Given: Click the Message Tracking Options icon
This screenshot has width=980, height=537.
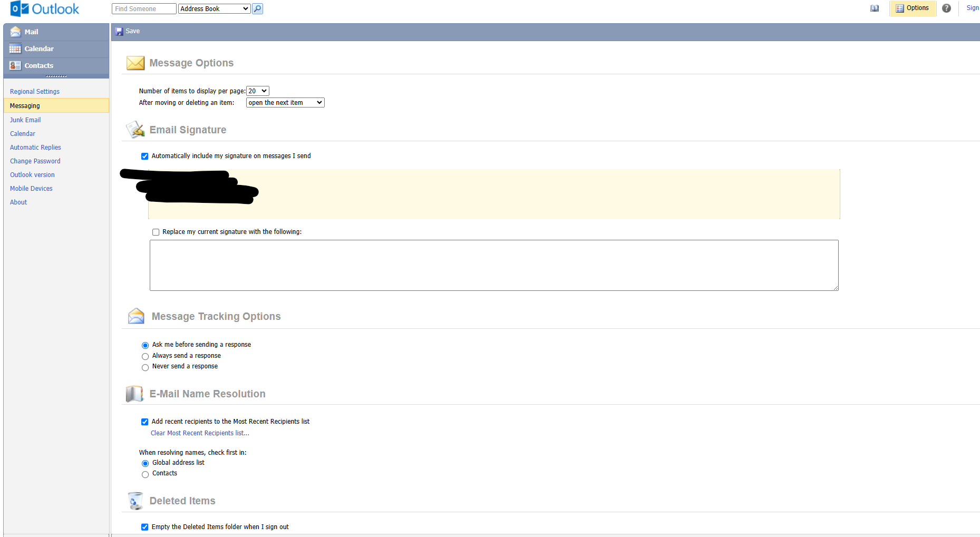Looking at the screenshot, I should point(136,316).
